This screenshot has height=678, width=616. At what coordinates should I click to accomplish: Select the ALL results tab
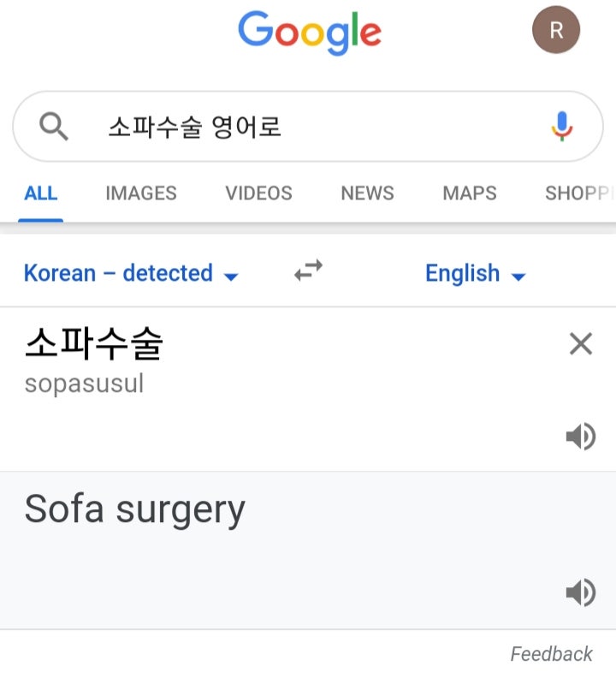[40, 193]
